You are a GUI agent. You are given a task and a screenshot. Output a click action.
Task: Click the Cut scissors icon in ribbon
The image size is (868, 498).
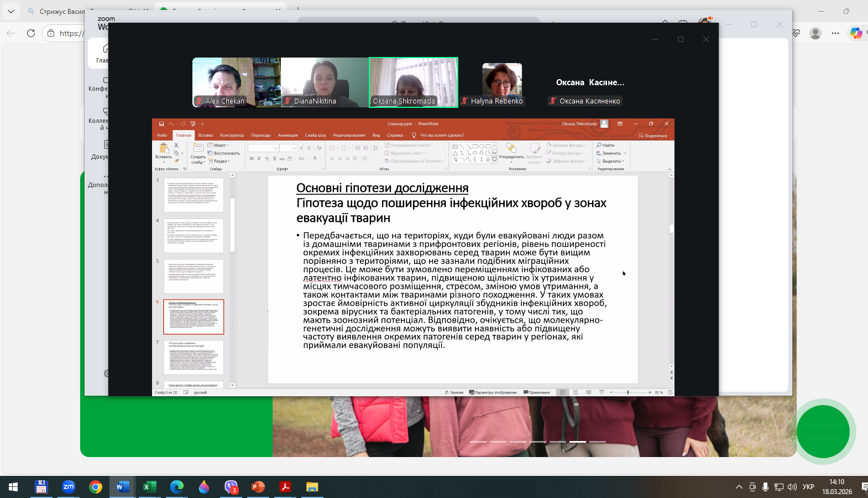pyautogui.click(x=176, y=146)
